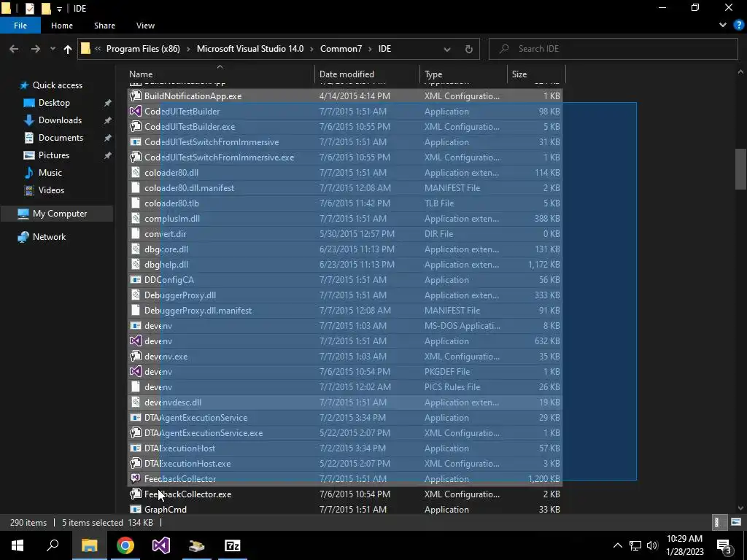The width and height of the screenshot is (747, 560).
Task: Select Common7 in the address breadcrumb
Action: pyautogui.click(x=341, y=49)
